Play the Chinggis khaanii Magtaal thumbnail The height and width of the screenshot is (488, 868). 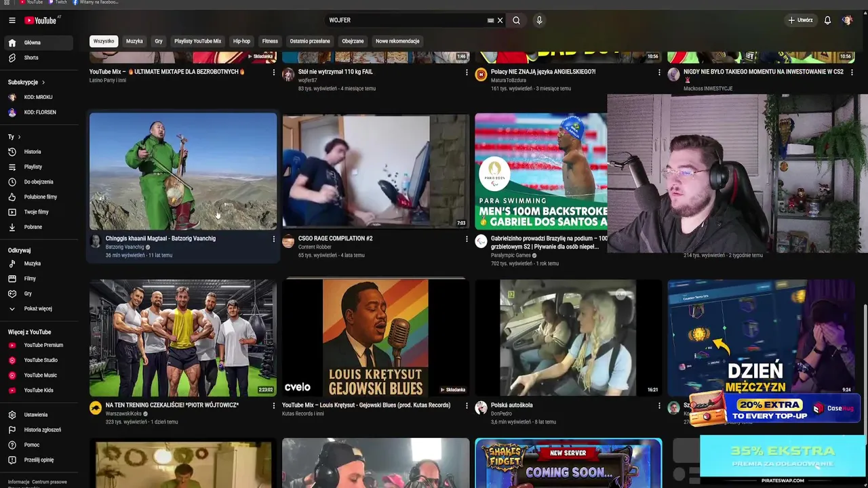pyautogui.click(x=183, y=171)
